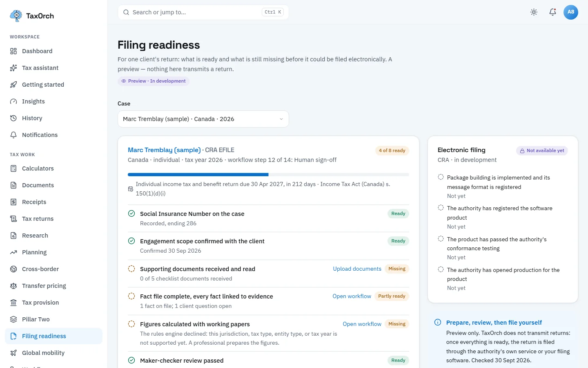Click the History clock icon
This screenshot has height=368, width=588.
tap(13, 118)
